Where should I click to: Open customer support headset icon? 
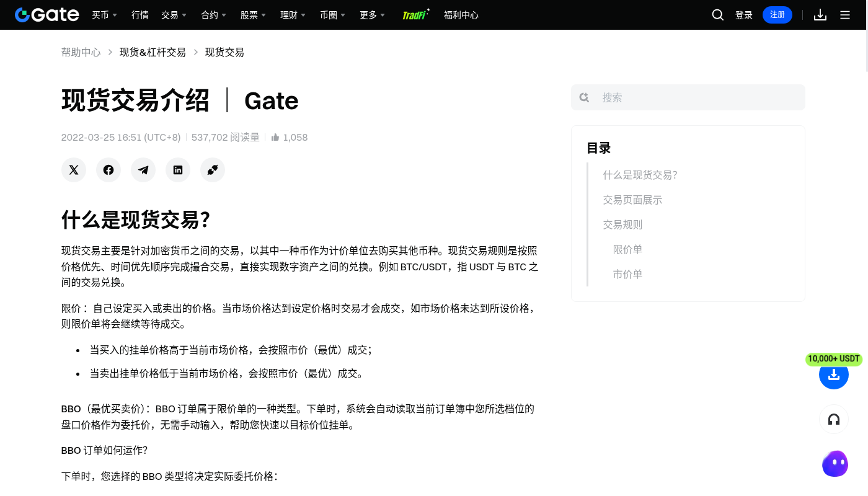pos(834,420)
